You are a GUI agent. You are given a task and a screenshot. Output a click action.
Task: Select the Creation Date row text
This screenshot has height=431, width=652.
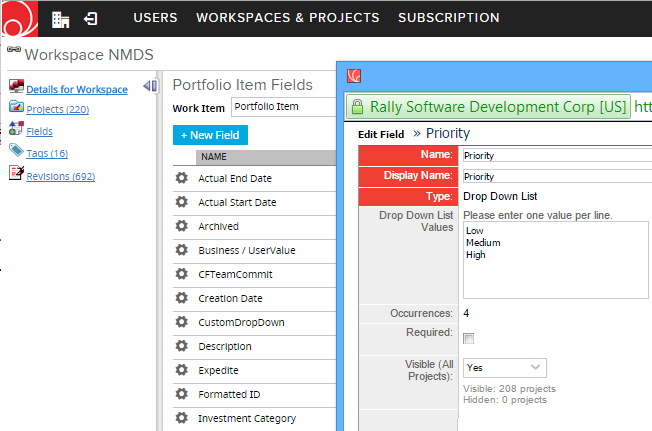230,298
